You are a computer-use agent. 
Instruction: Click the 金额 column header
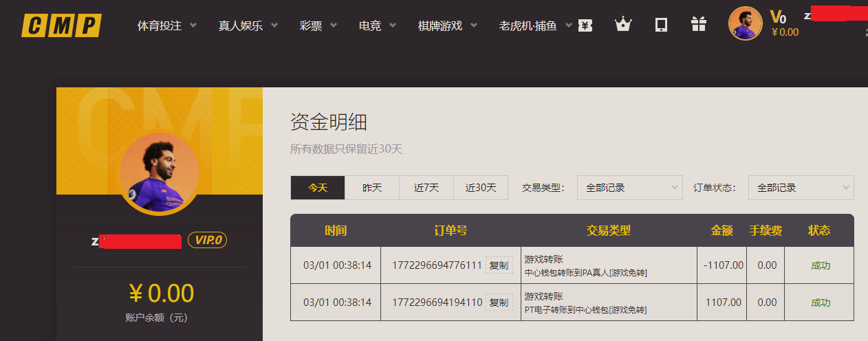[x=721, y=231]
